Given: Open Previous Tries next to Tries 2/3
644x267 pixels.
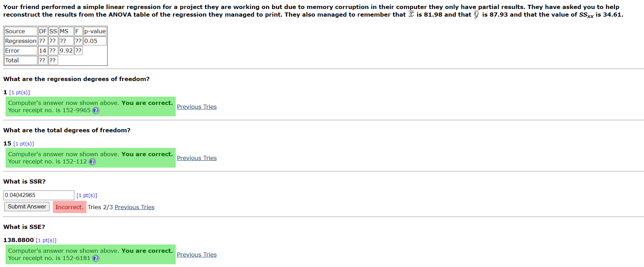Looking at the screenshot, I should coord(135,207).
